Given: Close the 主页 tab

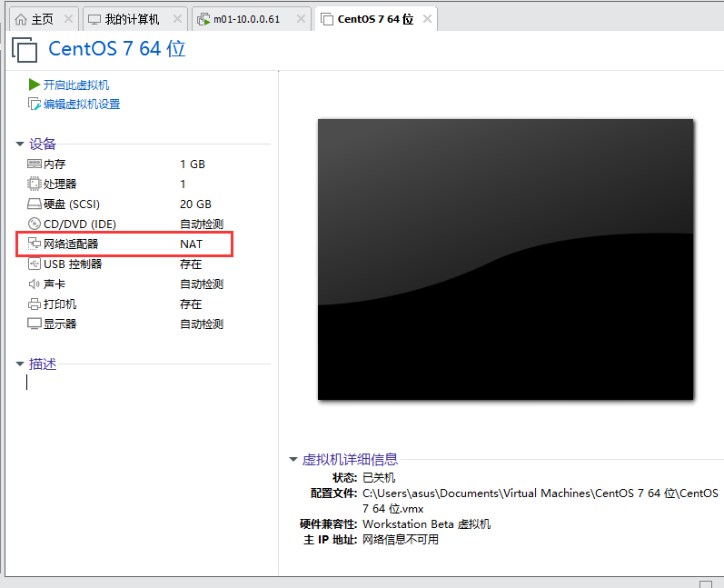Looking at the screenshot, I should pyautogui.click(x=68, y=19).
